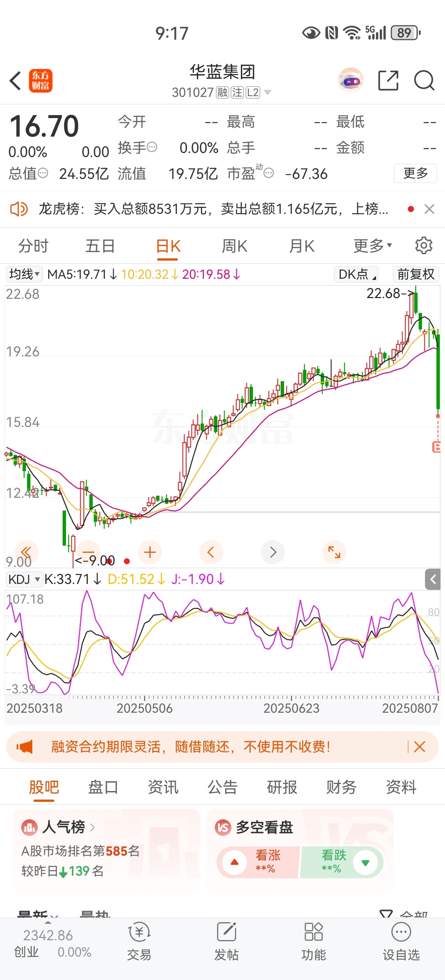
Task: Vote 看涨 bullish
Action: click(258, 862)
